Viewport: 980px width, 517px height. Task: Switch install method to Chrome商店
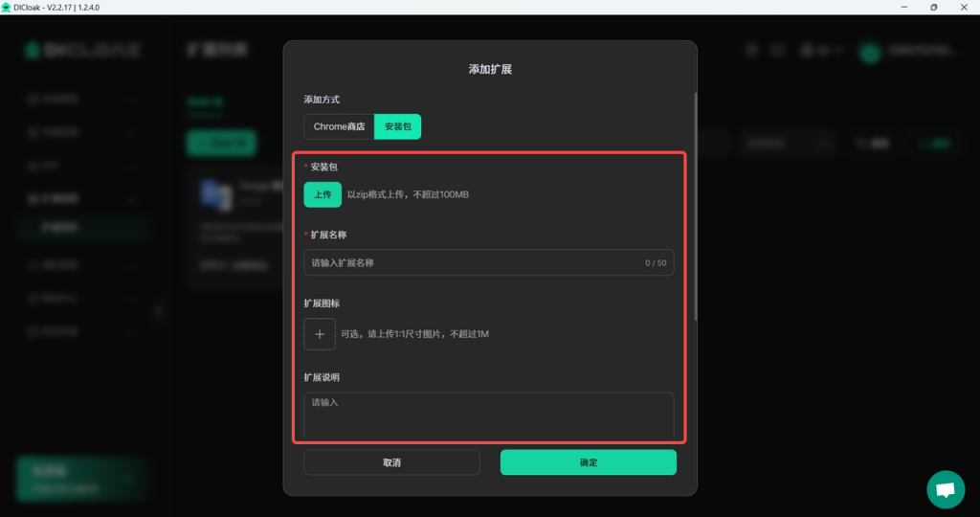339,126
